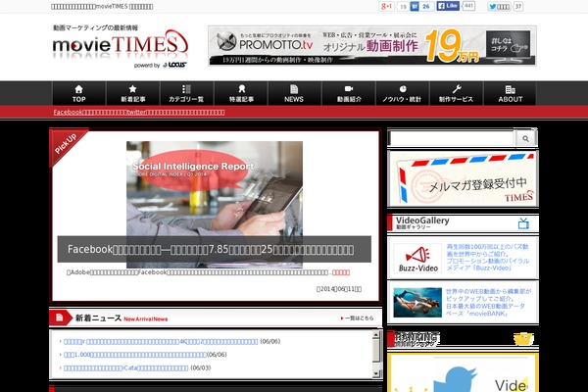588x392 pixels.
Task: Open the movieBANK diver thumbnail
Action: [417, 303]
